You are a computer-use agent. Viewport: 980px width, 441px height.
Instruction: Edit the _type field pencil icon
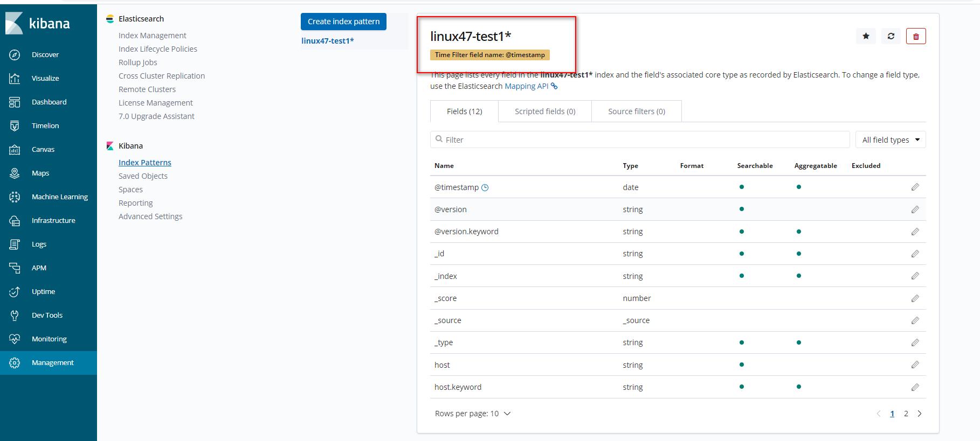[915, 342]
